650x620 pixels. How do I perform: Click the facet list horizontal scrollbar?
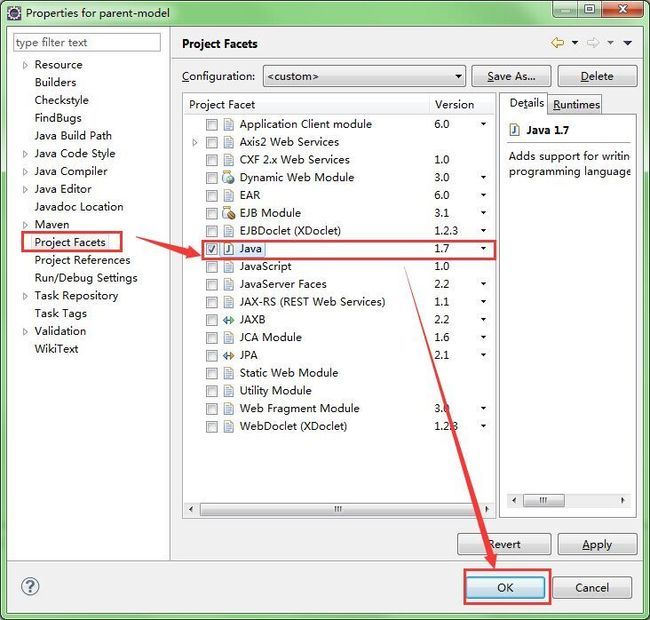coord(338,509)
